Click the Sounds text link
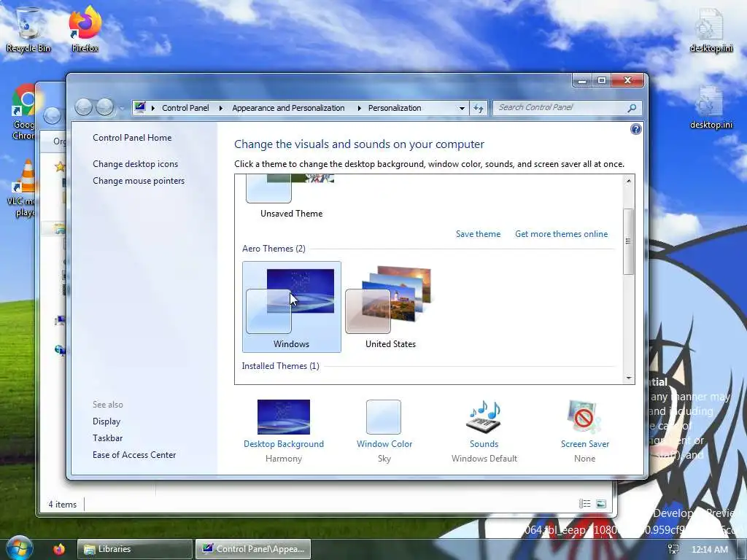747x560 pixels. point(484,444)
